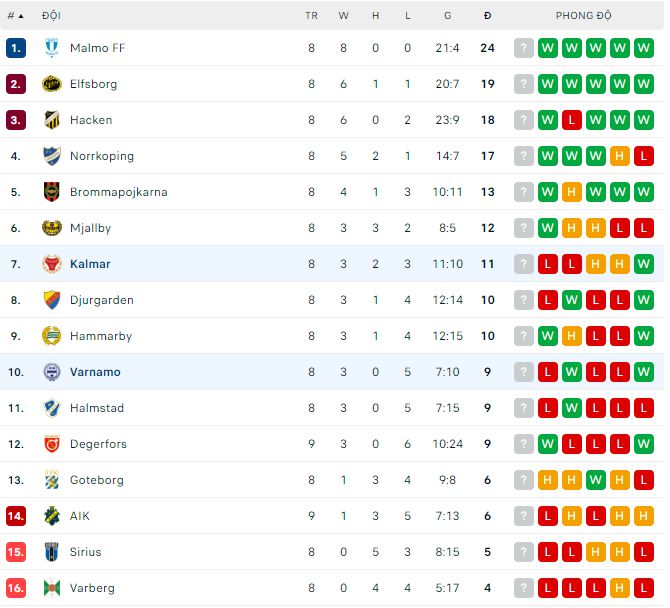Click the Norrkoping club logo
The width and height of the screenshot is (670, 608).
point(52,156)
